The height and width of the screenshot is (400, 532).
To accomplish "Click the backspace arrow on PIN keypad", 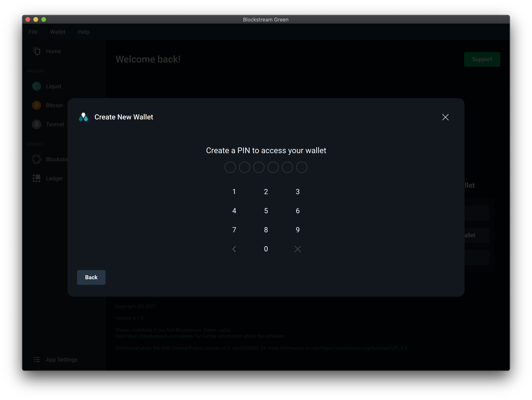I will [x=234, y=249].
